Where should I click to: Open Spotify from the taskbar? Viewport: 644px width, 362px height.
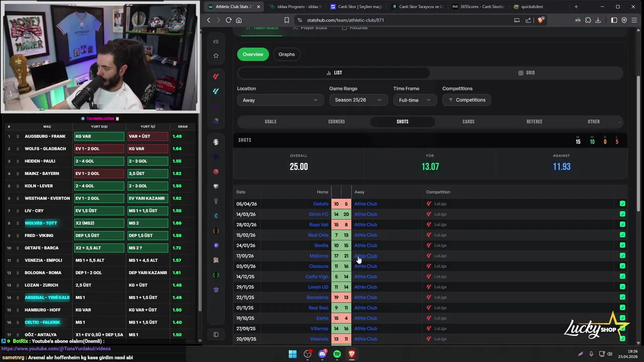coord(337,354)
